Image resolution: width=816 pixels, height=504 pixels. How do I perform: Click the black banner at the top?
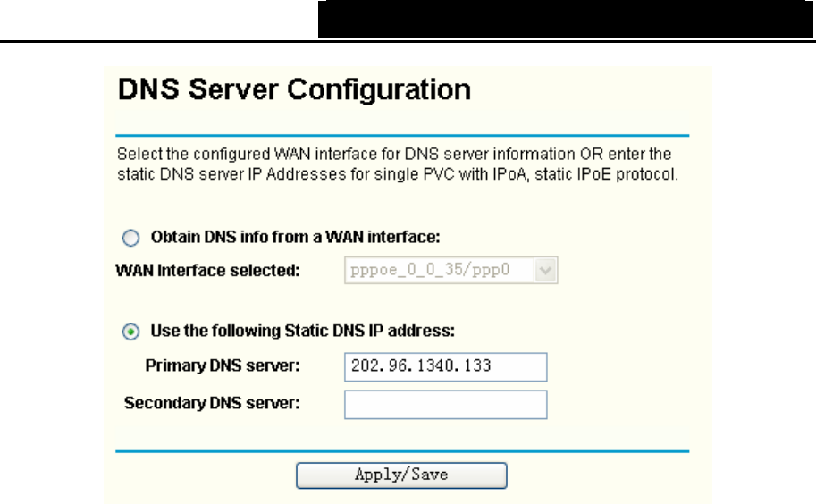[566, 20]
